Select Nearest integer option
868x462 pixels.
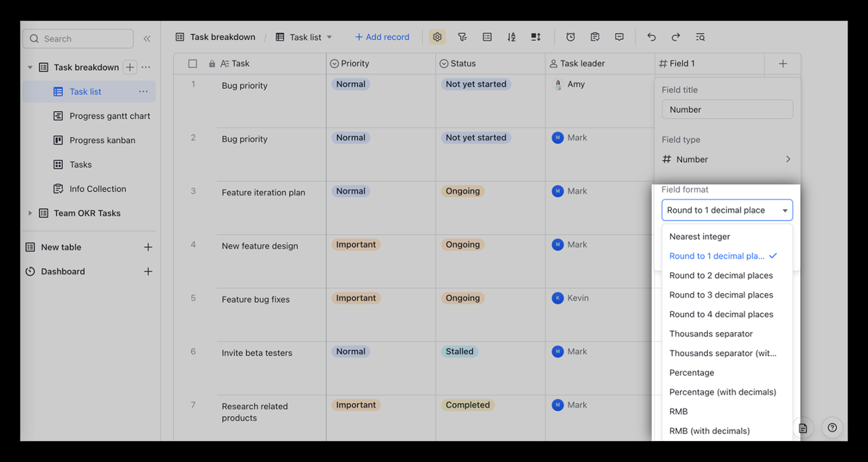pyautogui.click(x=700, y=237)
